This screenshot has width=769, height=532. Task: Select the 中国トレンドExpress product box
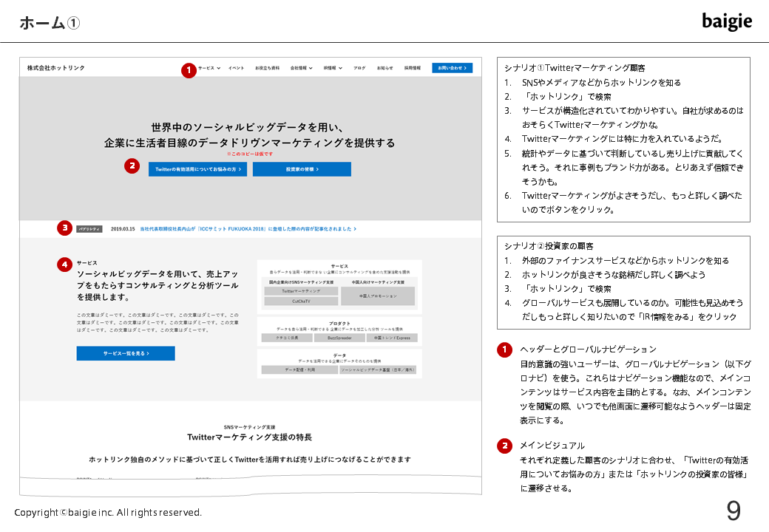tap(392, 338)
